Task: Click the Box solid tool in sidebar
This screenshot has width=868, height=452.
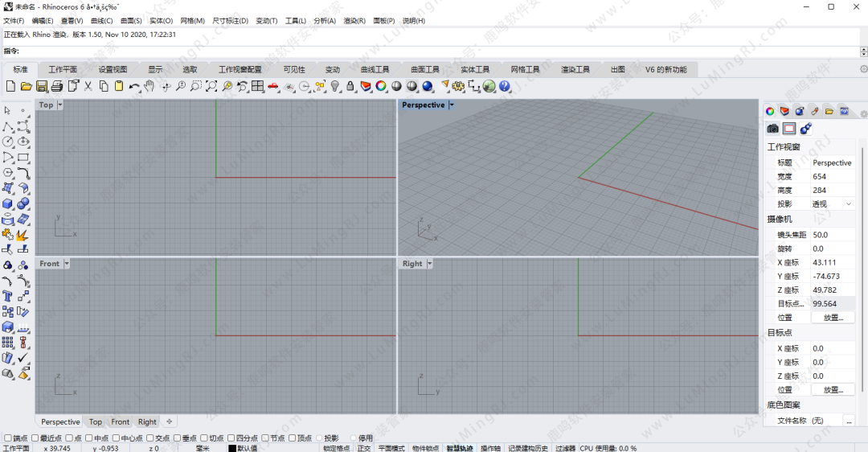Action: tap(7, 203)
